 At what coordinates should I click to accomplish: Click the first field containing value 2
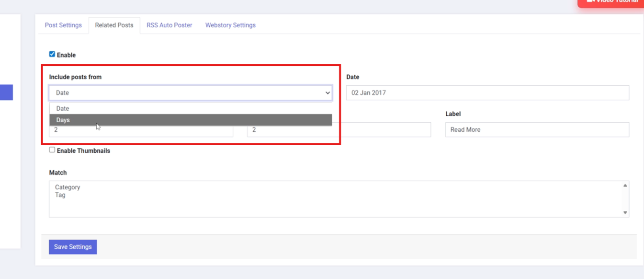141,129
